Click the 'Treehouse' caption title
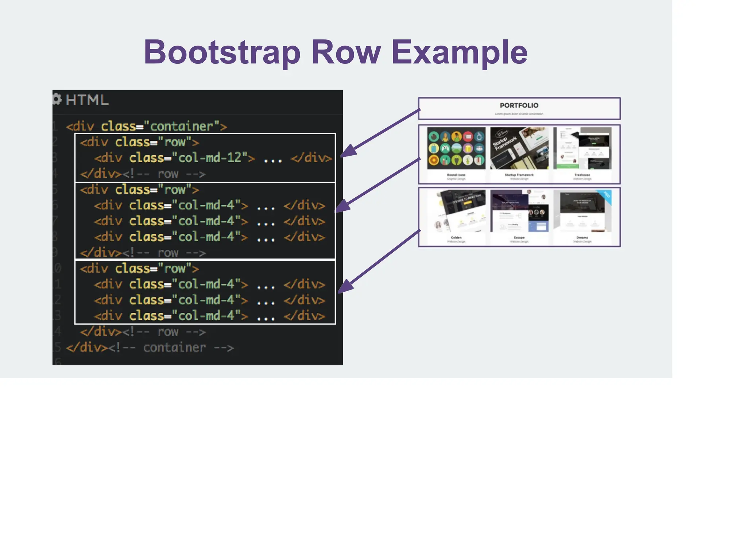Viewport: 747px width, 560px height. click(582, 175)
